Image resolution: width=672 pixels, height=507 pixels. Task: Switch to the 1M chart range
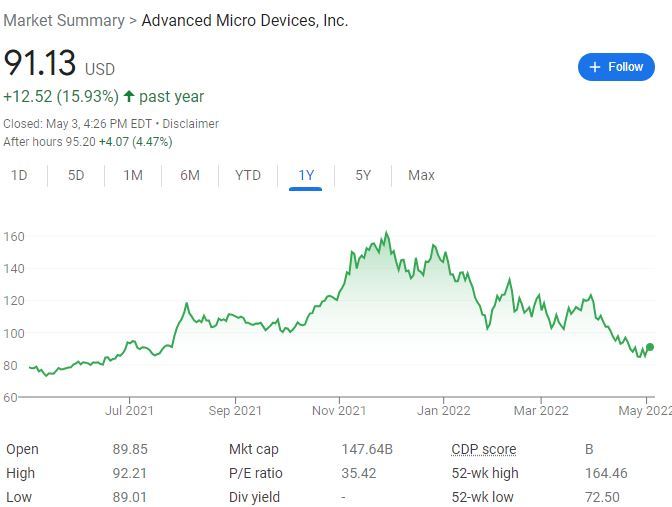(x=133, y=175)
